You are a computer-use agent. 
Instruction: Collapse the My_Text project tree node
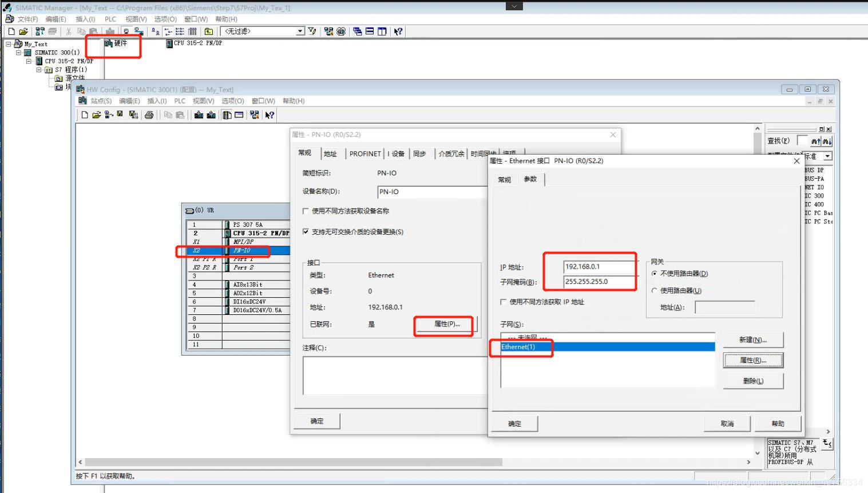pyautogui.click(x=9, y=44)
